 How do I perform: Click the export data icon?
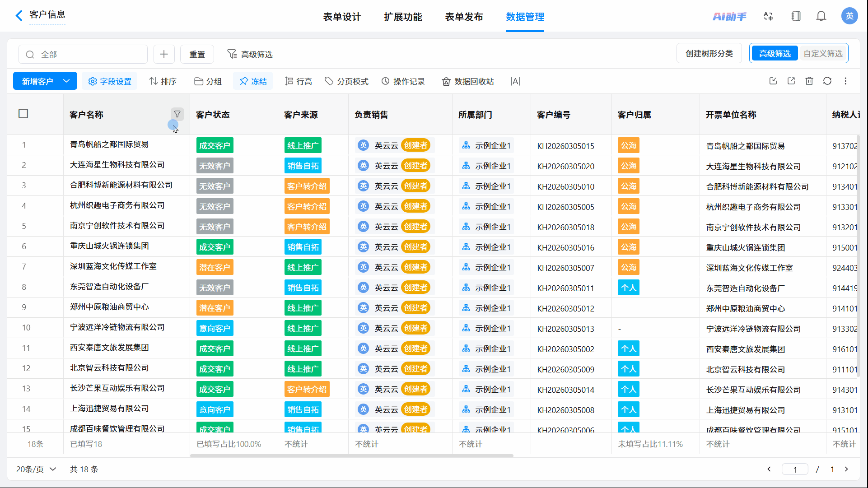791,81
